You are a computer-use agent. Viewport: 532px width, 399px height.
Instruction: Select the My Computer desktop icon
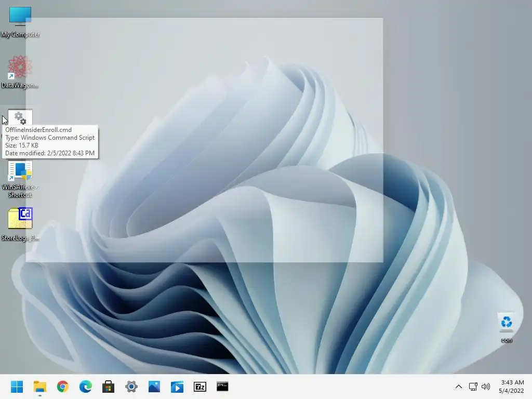click(x=20, y=16)
